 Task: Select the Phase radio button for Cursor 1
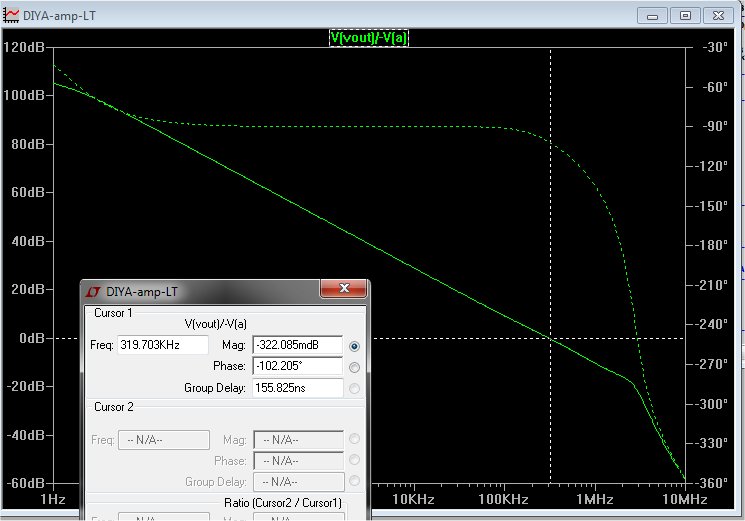tap(354, 367)
